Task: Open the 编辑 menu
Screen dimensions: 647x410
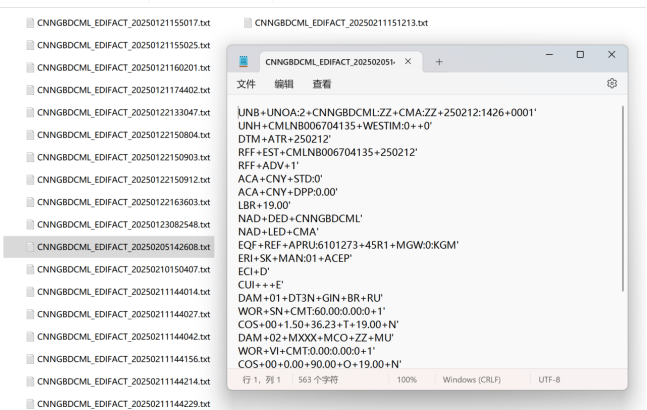Action: [x=284, y=85]
